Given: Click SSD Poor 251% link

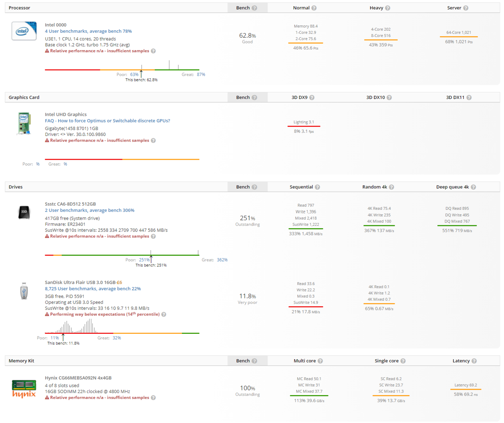Looking at the screenshot, I should 144,260.
